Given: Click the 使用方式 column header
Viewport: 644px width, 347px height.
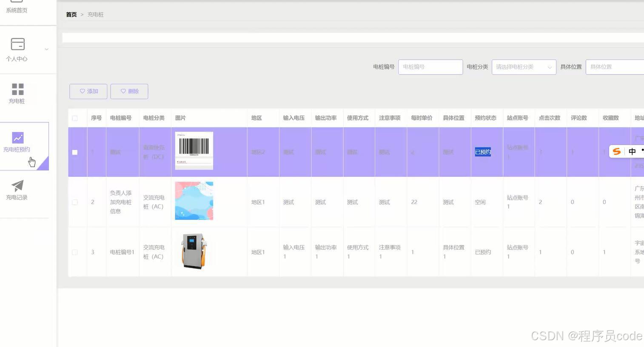Looking at the screenshot, I should point(358,118).
